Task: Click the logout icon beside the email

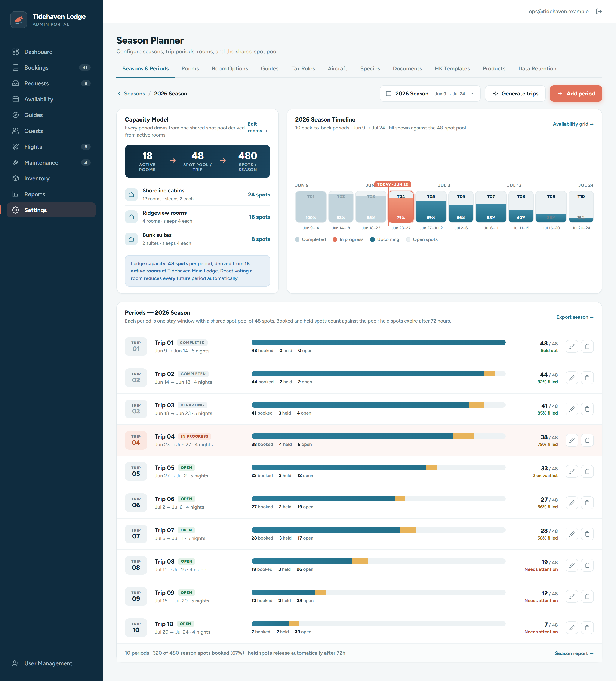Action: click(599, 12)
